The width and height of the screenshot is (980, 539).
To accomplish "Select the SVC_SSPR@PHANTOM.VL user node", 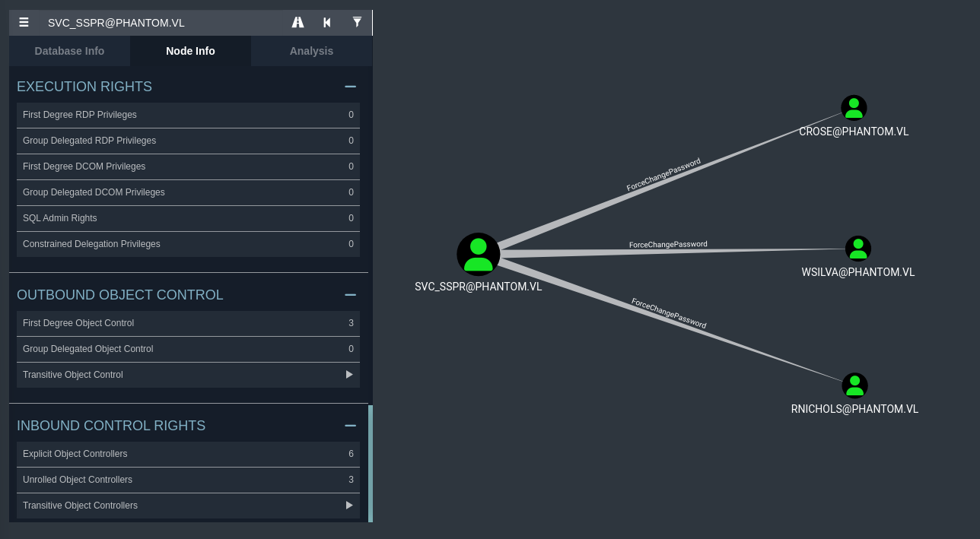I will 478,254.
